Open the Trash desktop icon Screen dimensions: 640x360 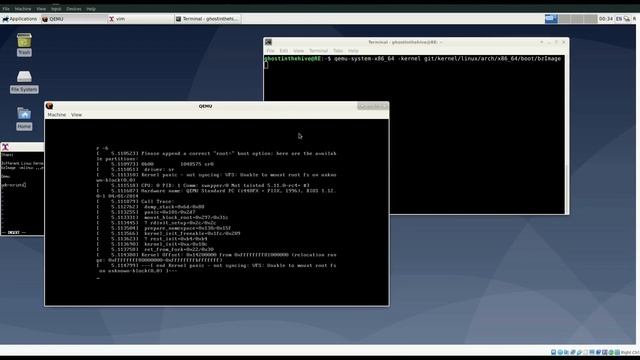pyautogui.click(x=24, y=44)
